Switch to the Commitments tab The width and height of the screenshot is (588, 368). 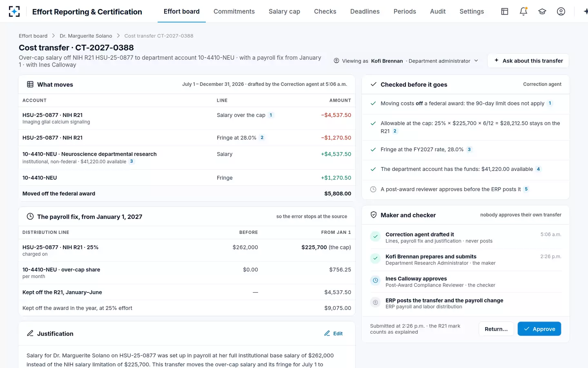click(x=234, y=11)
